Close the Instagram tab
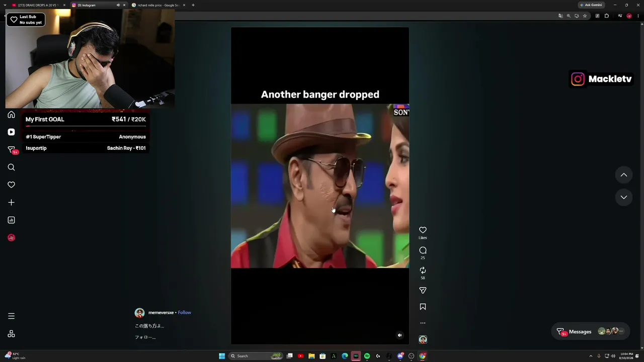 click(x=124, y=5)
